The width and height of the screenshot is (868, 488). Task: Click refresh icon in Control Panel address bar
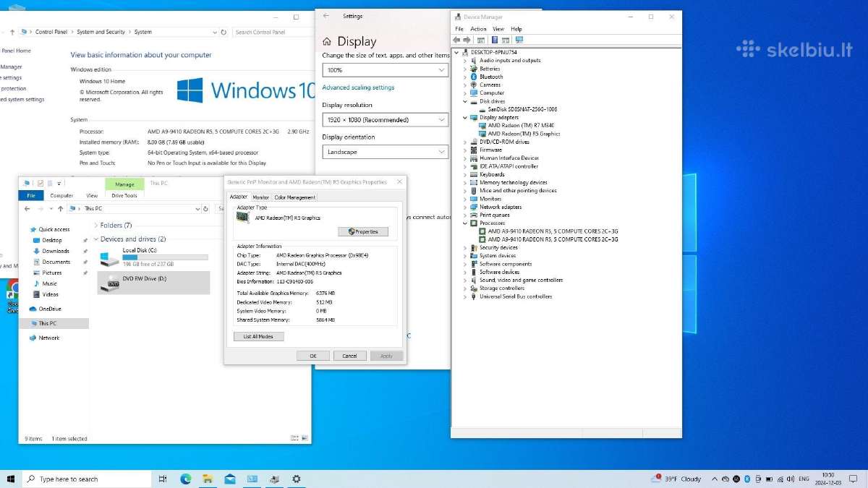[224, 32]
